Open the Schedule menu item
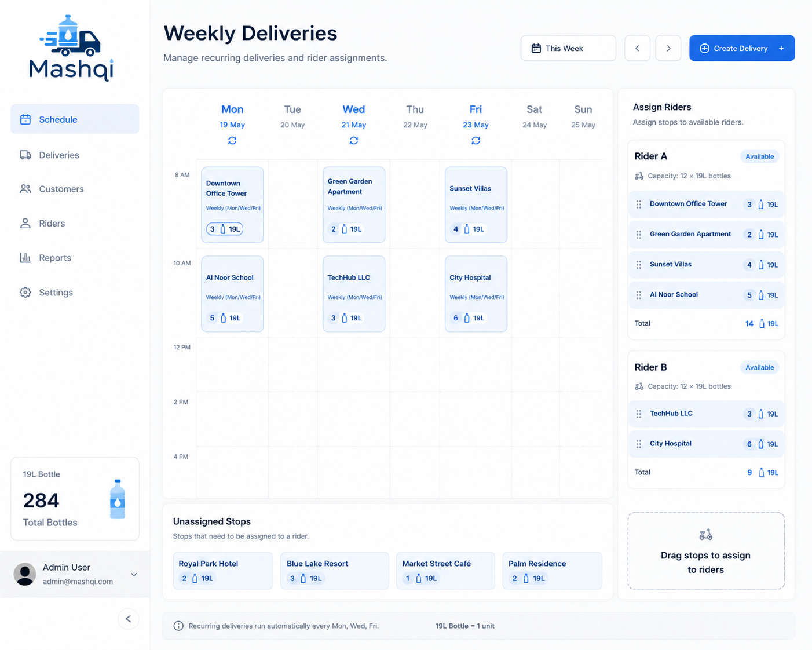812x650 pixels. coord(75,119)
